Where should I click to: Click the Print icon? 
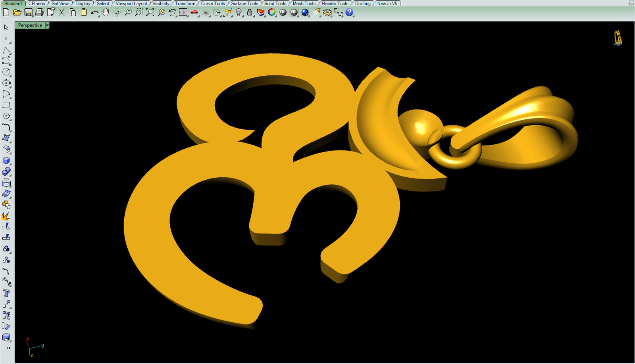click(x=39, y=12)
